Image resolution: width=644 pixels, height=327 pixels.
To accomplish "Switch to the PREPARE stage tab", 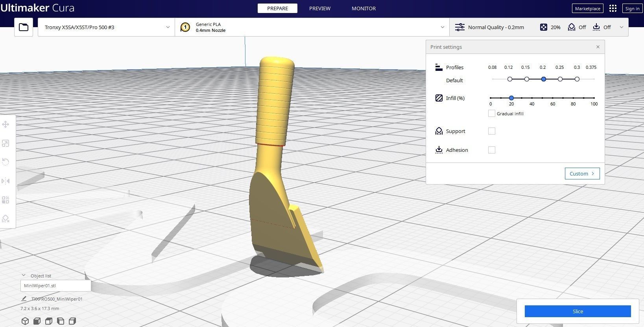I will coord(277,8).
